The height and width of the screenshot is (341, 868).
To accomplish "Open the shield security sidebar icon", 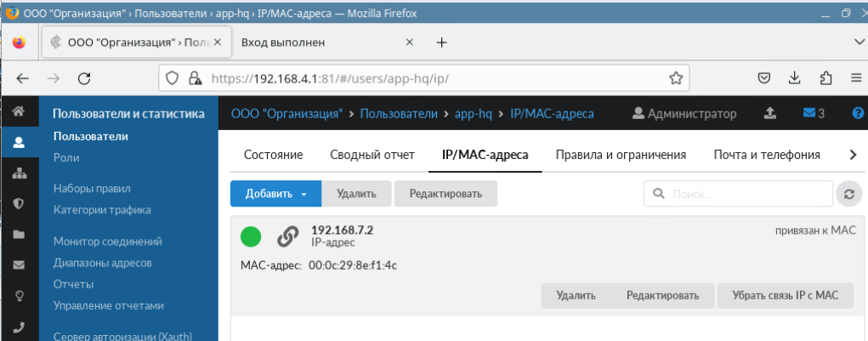I will [x=19, y=204].
